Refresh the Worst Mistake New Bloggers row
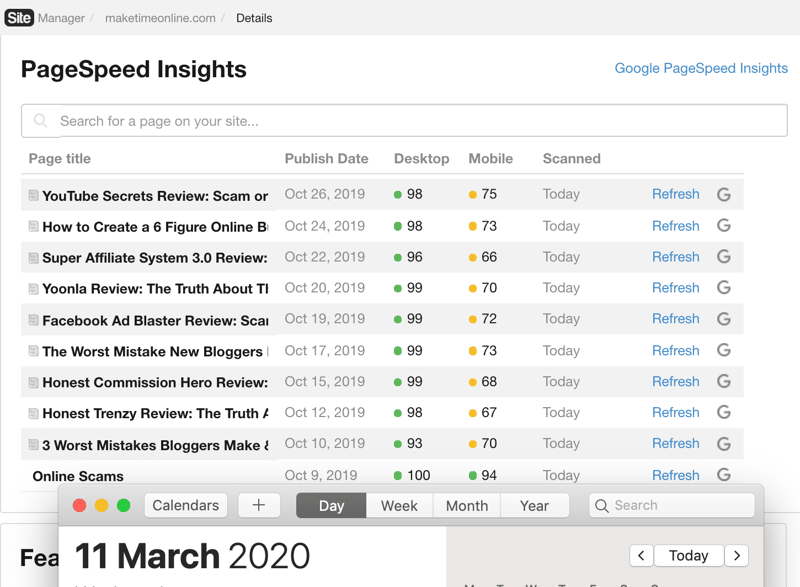 click(676, 351)
